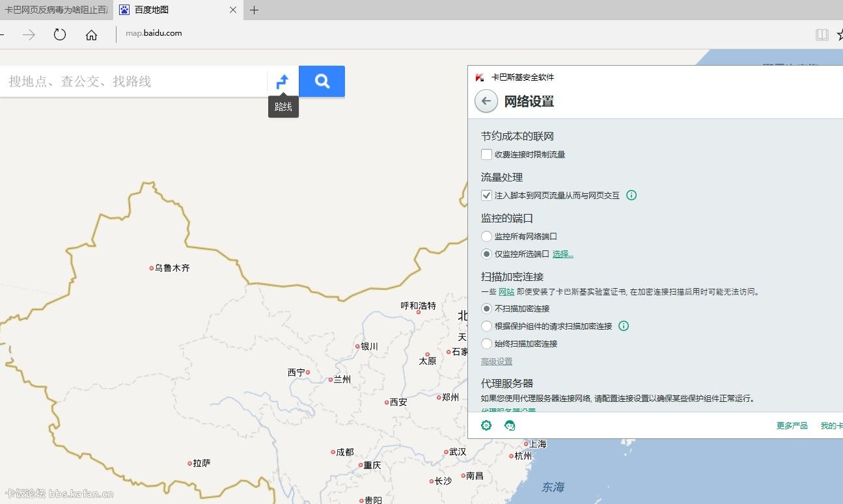
Task: Open Kaspersky support agent icon
Action: coord(510,425)
